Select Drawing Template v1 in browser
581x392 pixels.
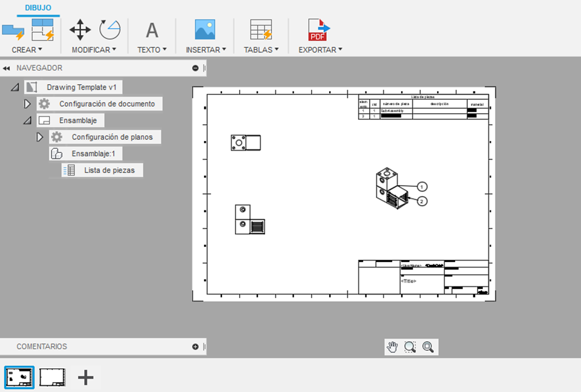pos(73,88)
